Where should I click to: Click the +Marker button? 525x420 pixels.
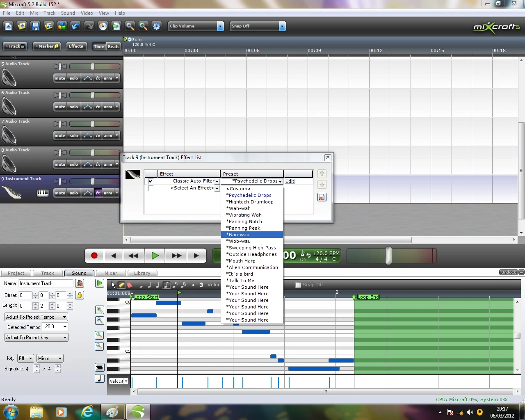coord(47,46)
